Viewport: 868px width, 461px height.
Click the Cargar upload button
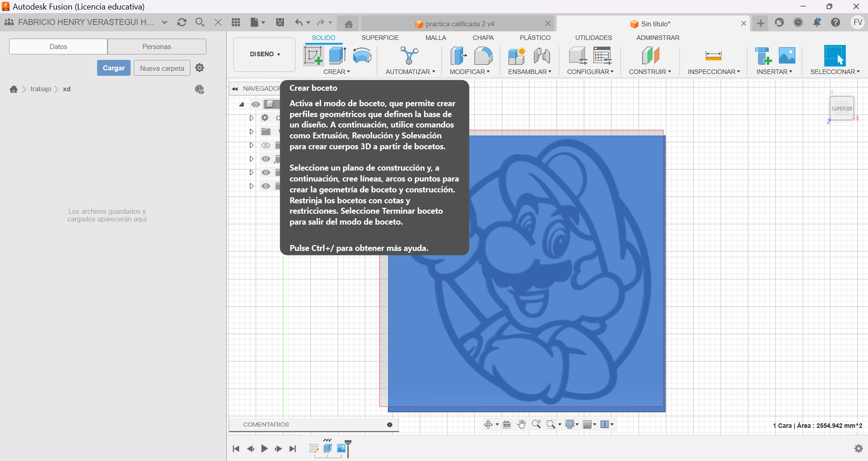(x=114, y=68)
